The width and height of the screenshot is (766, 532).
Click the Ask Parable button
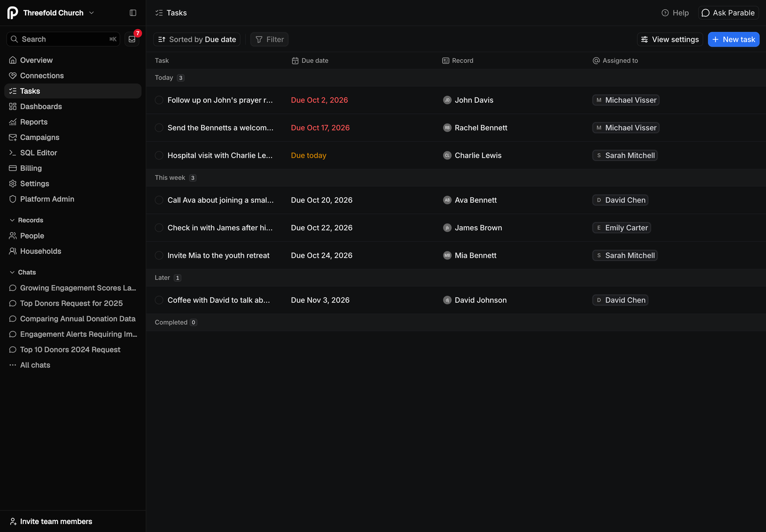(x=728, y=13)
